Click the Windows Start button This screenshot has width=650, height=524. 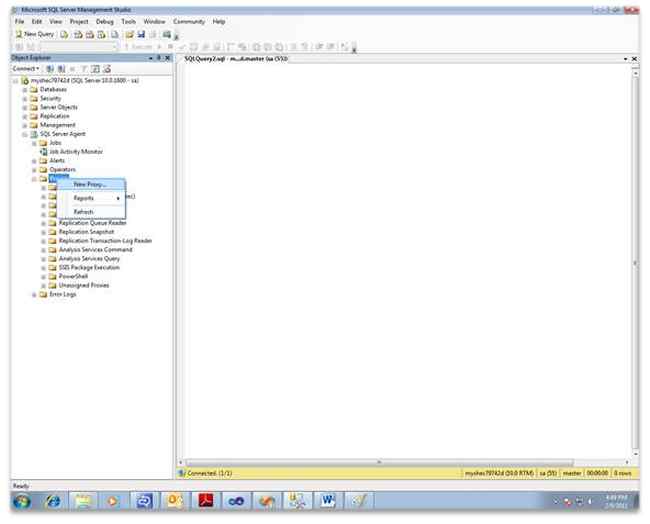[x=22, y=501]
